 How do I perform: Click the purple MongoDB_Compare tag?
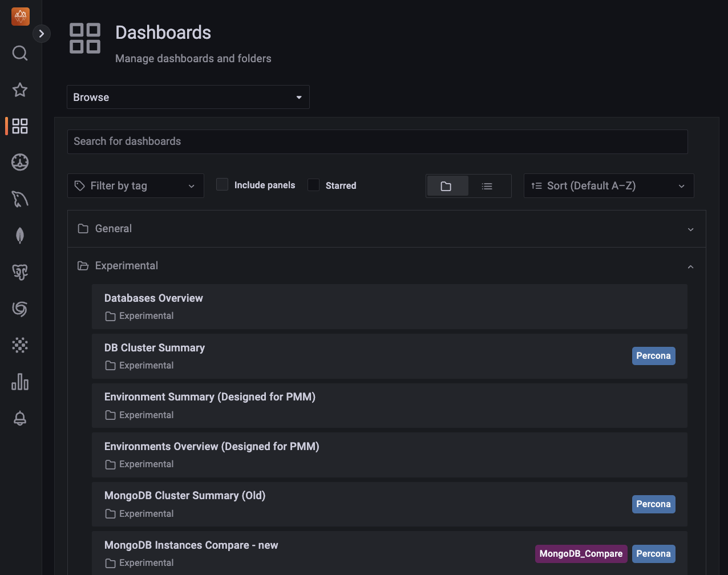point(581,553)
